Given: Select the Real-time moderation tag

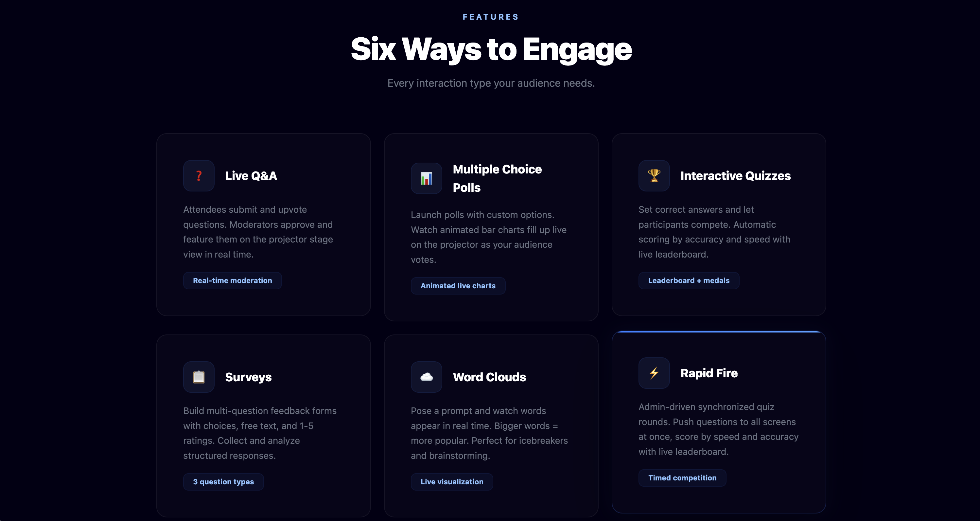Looking at the screenshot, I should [x=233, y=280].
